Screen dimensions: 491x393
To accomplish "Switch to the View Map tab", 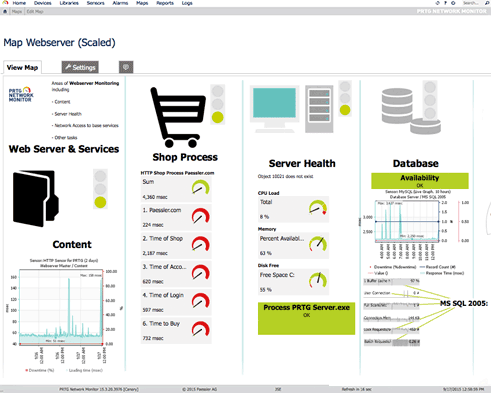I will [x=22, y=67].
